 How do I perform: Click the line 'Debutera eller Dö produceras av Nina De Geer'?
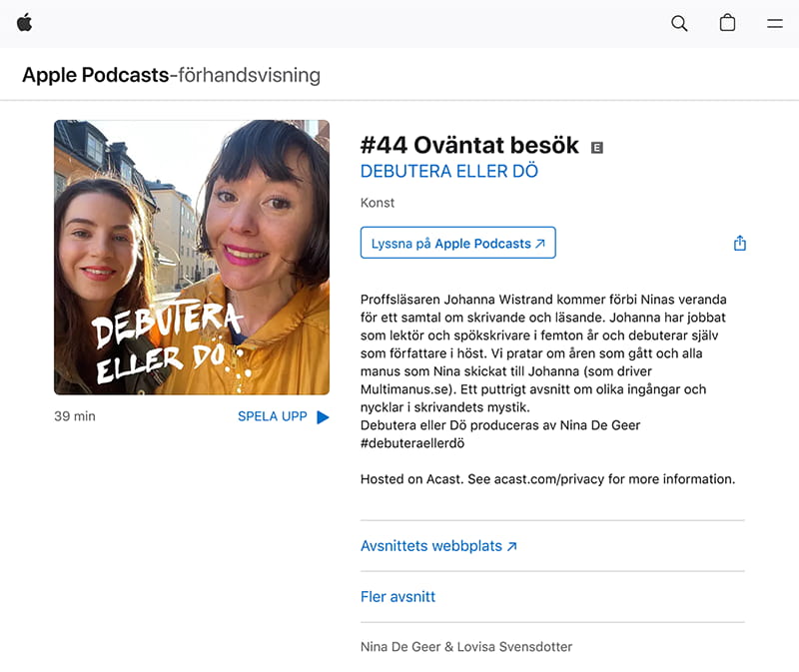click(500, 425)
